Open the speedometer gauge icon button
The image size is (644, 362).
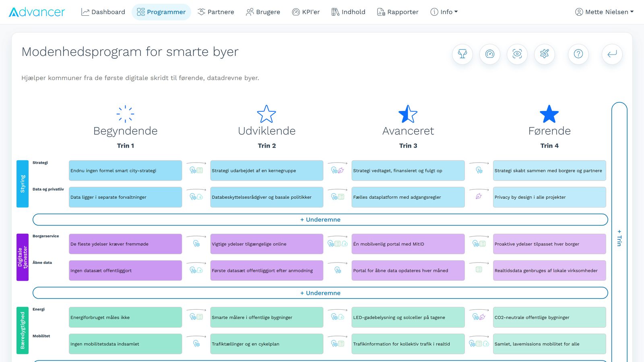pyautogui.click(x=490, y=54)
